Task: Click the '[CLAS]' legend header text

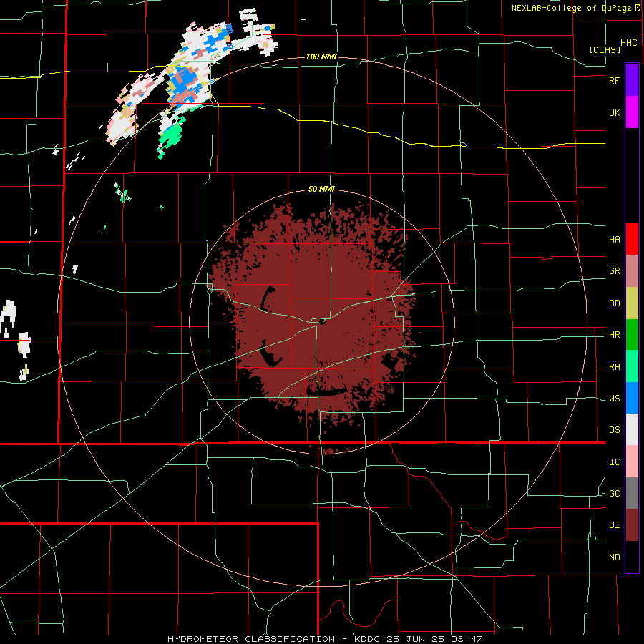Action: coord(605,49)
